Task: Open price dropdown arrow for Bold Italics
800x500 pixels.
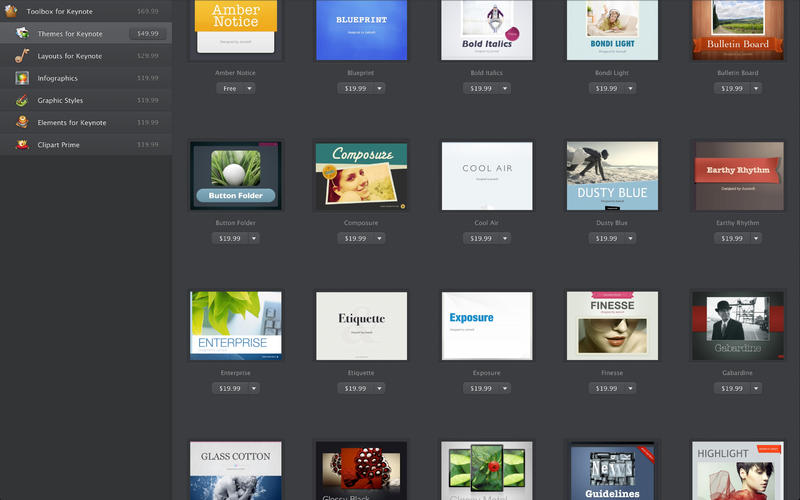Action: (505, 88)
